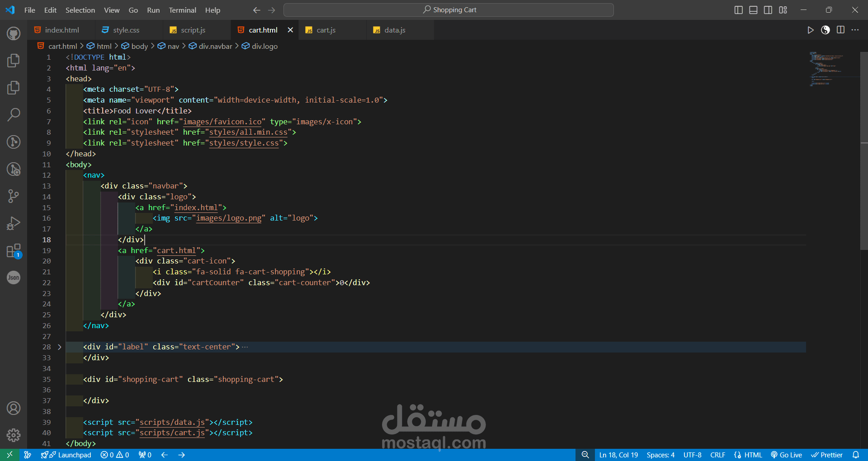Change CRLF end of line sequence
The width and height of the screenshot is (868, 461).
click(x=718, y=455)
